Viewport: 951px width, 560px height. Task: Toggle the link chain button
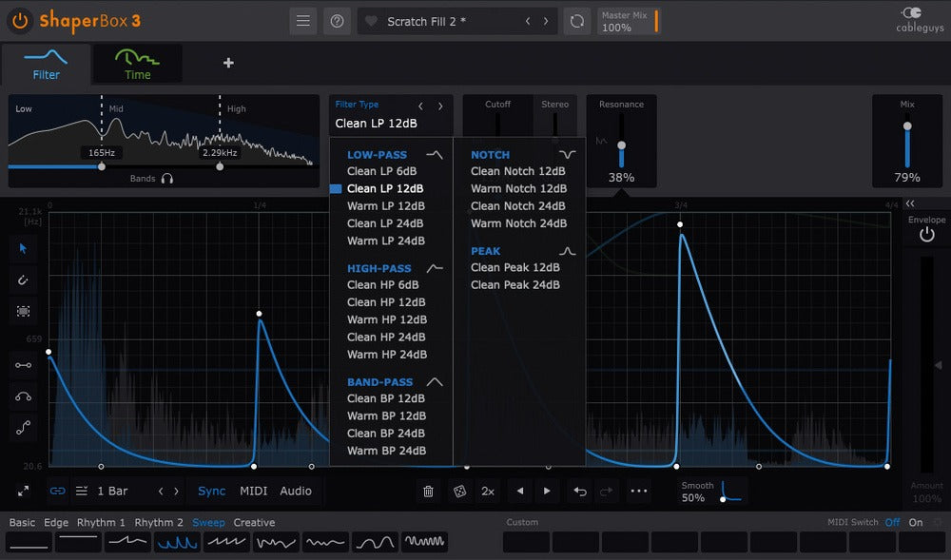click(x=58, y=491)
